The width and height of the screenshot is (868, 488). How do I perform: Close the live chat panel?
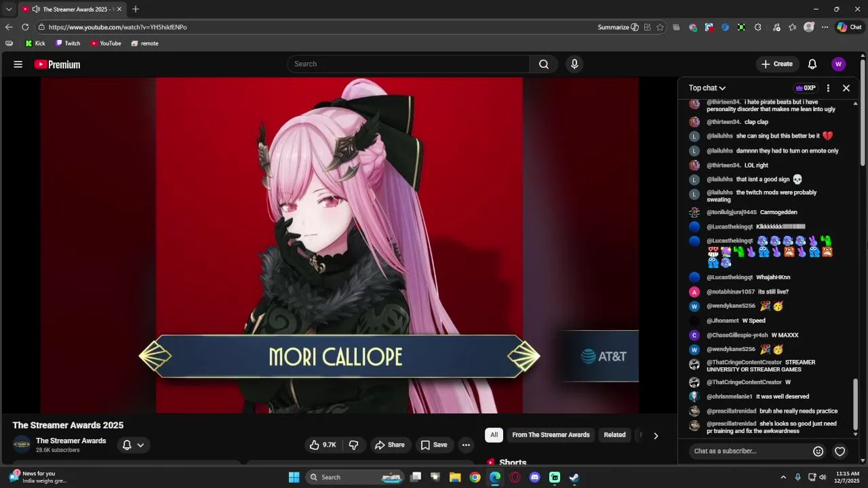point(846,88)
